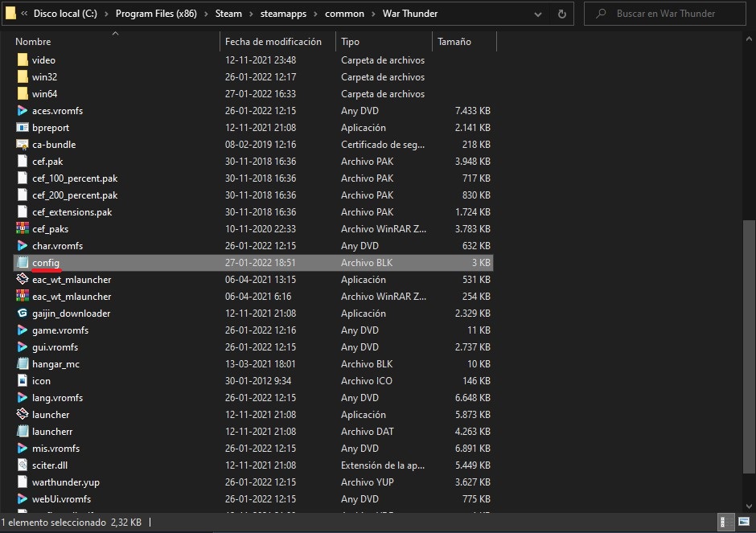Navigate to Steam breadcrumb
The image size is (756, 533).
228,14
